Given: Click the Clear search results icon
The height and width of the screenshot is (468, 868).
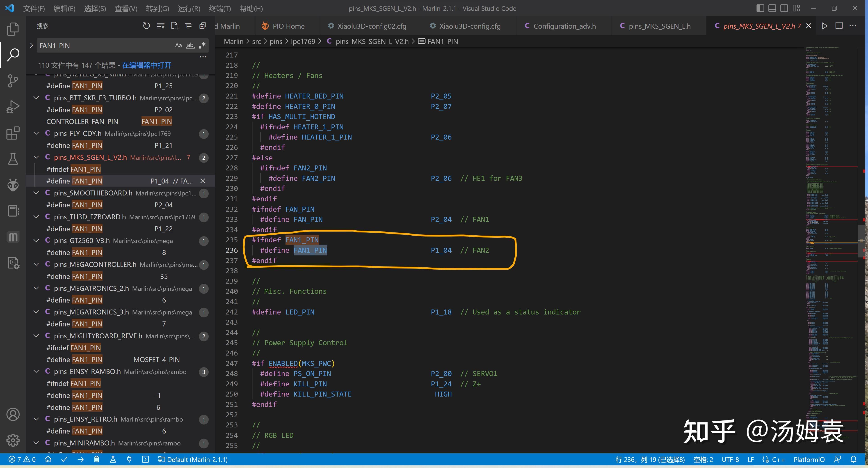Looking at the screenshot, I should [160, 26].
